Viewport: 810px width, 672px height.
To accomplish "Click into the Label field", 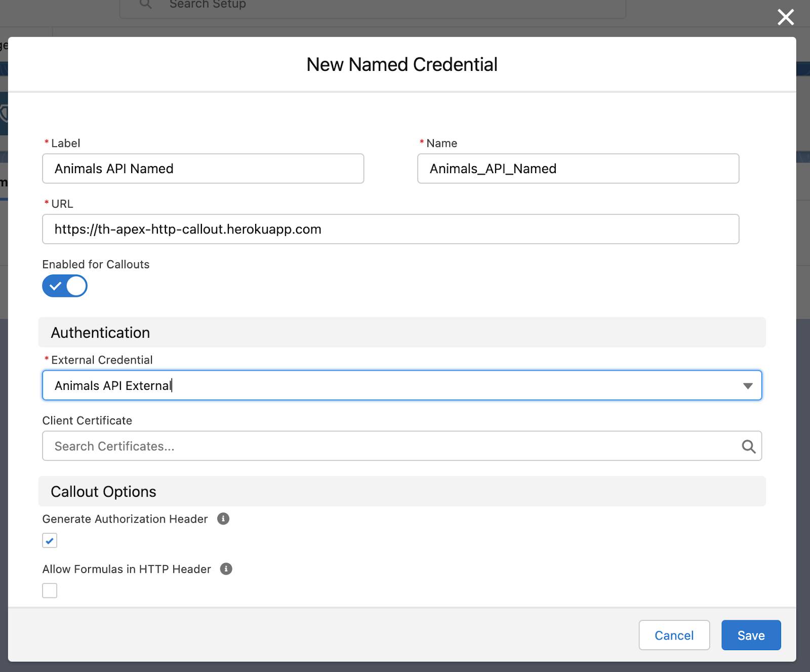I will (x=202, y=169).
